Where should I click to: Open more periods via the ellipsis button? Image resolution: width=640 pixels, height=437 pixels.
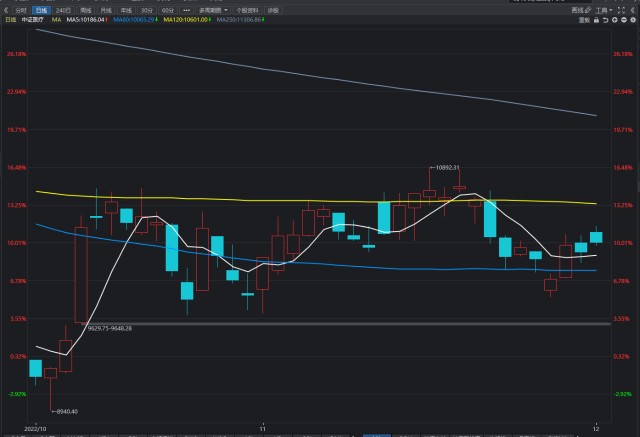point(186,10)
